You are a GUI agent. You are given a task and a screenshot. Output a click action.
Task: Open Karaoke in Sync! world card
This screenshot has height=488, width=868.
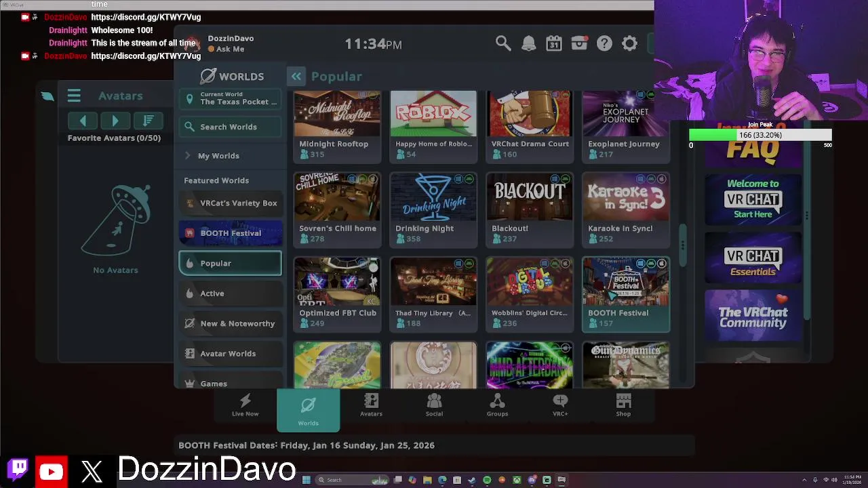(x=626, y=209)
